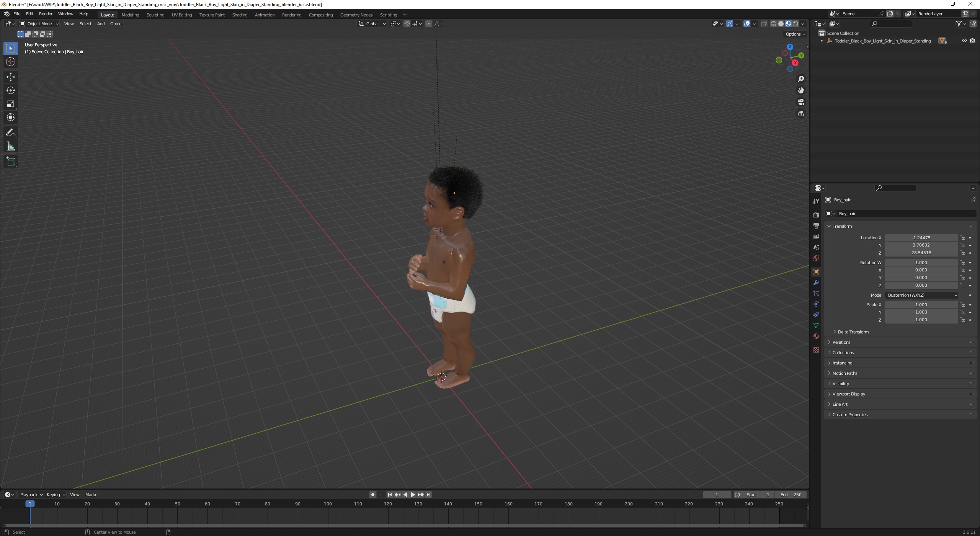Click the current frame marker 1
980x536 pixels.
tap(30, 504)
